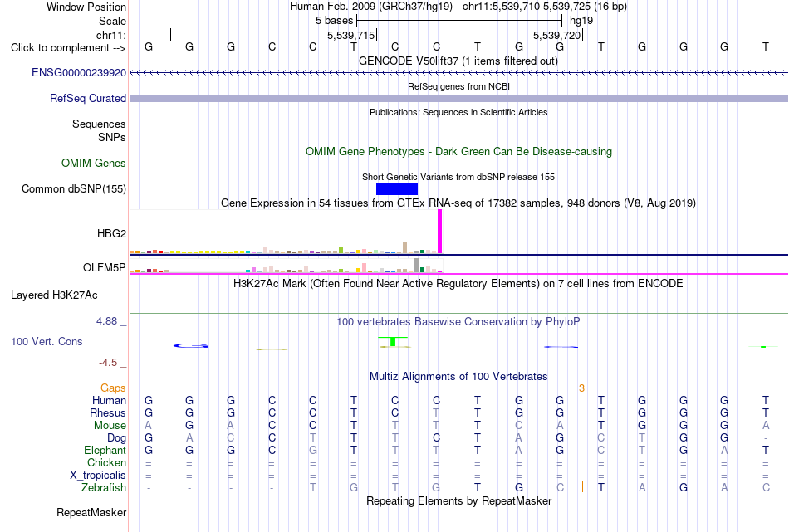789x532 pixels.
Task: Click the orange '3' in the Gaps row
Action: pyautogui.click(x=581, y=388)
